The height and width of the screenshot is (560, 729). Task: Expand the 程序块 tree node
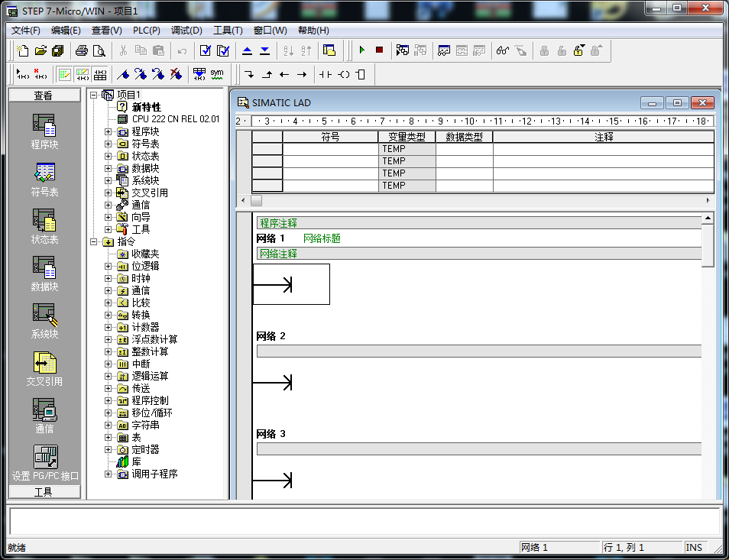108,131
